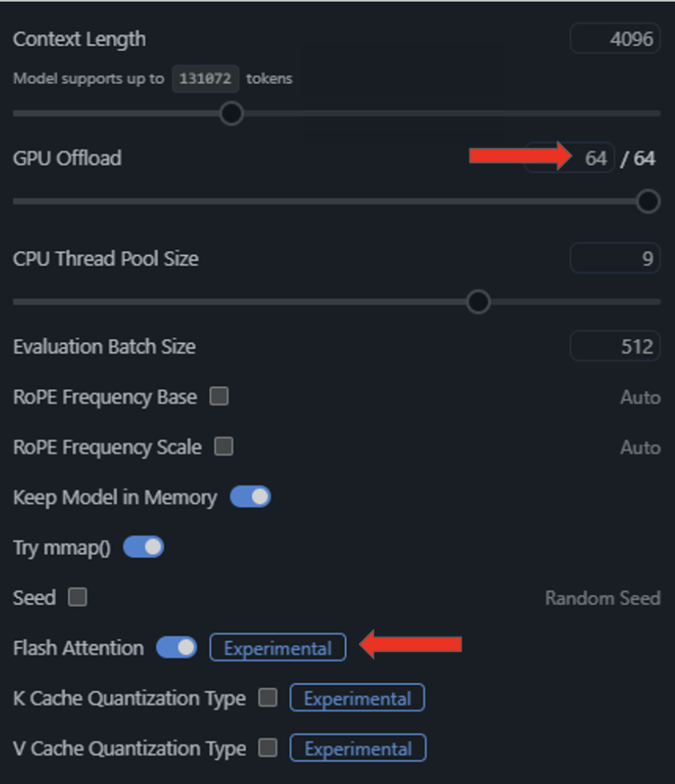675x784 pixels.
Task: Toggle Keep Model in Memory switch
Action: 250,497
